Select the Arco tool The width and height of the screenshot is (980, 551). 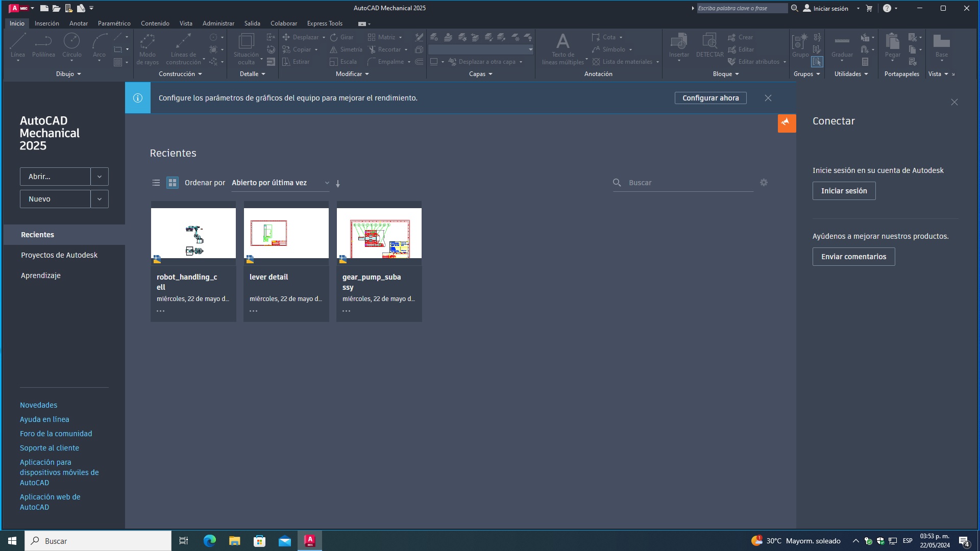point(99,46)
